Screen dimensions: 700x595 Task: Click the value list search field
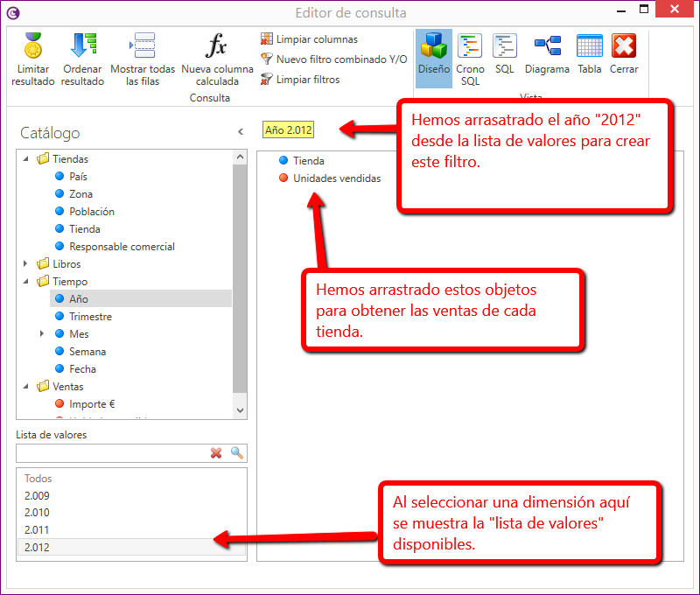(x=110, y=452)
